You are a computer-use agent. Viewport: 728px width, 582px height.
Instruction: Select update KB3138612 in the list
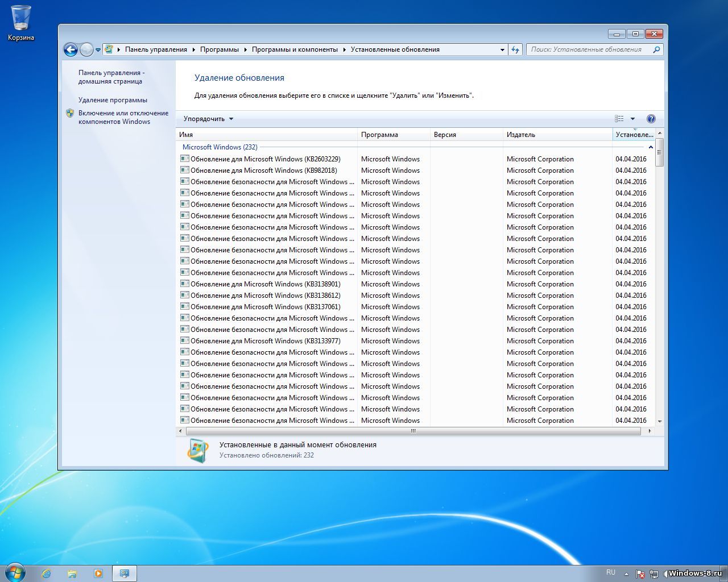point(415,296)
